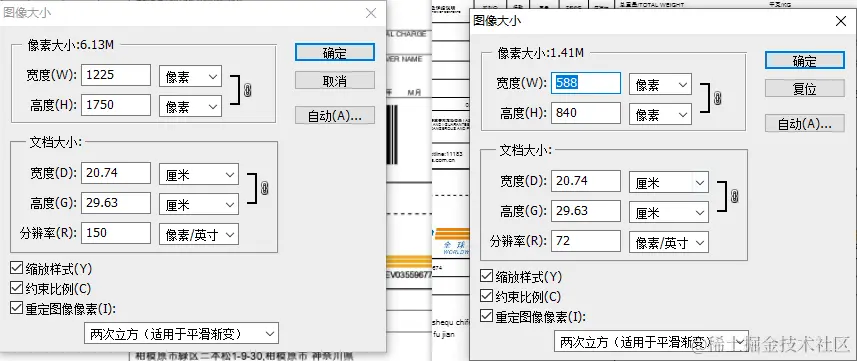Screen dimensions: 857x361
Task: Click 复位 button in right dialog
Action: [x=805, y=89]
